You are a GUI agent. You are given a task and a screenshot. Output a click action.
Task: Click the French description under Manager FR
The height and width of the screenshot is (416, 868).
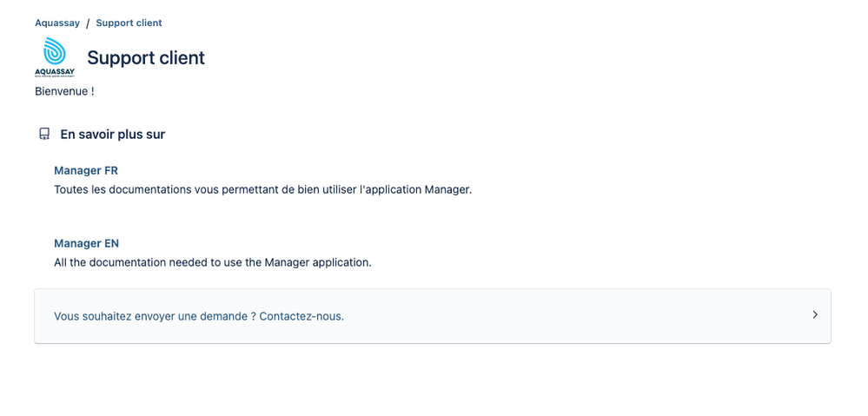263,189
